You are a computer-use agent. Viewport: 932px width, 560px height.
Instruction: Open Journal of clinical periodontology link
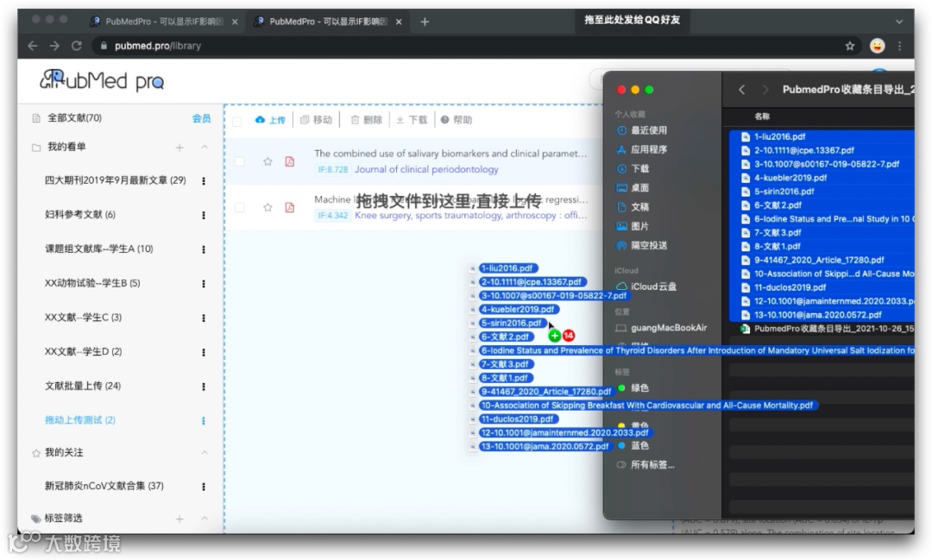click(x=426, y=169)
